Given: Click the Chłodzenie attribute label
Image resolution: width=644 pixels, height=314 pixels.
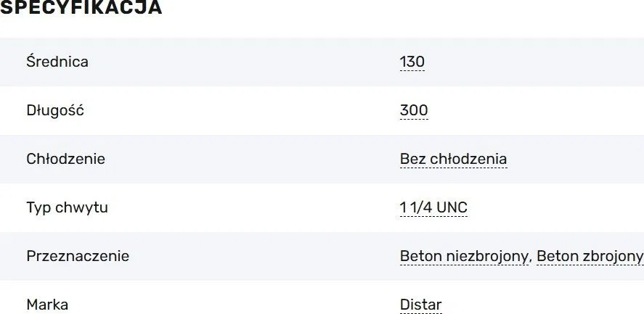Looking at the screenshot, I should [x=66, y=159].
